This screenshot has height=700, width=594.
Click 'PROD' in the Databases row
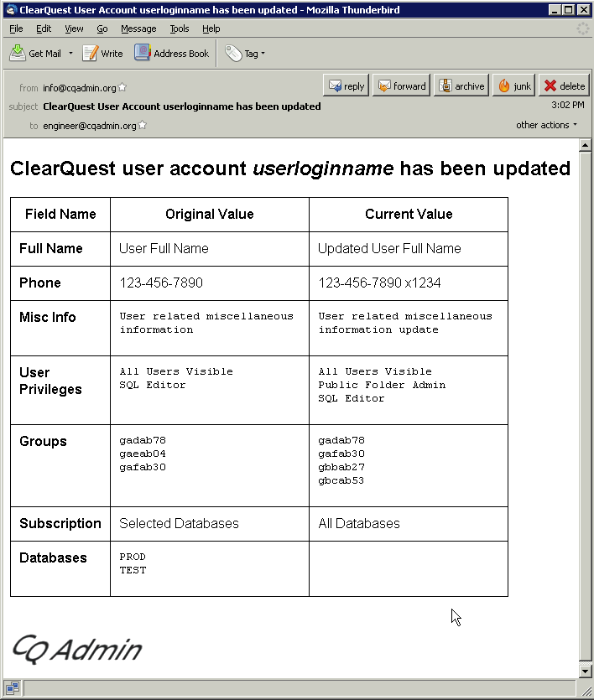point(133,557)
